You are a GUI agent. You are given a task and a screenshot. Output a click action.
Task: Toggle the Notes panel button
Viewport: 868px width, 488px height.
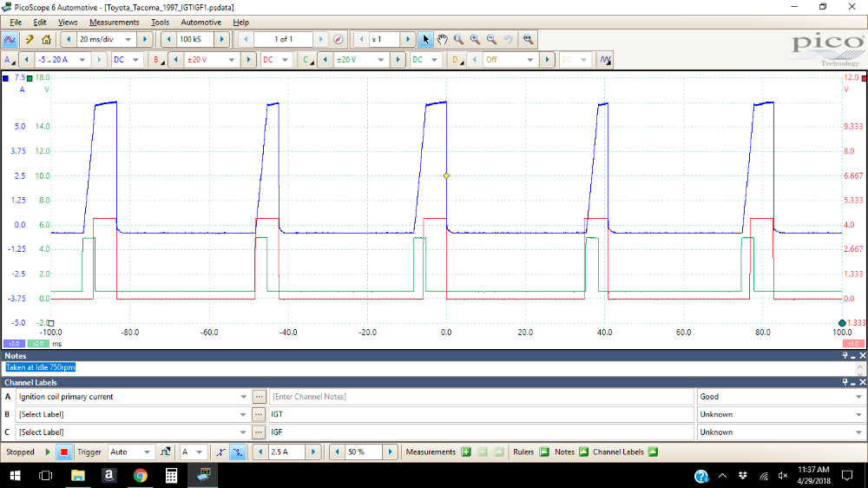pyautogui.click(x=583, y=452)
